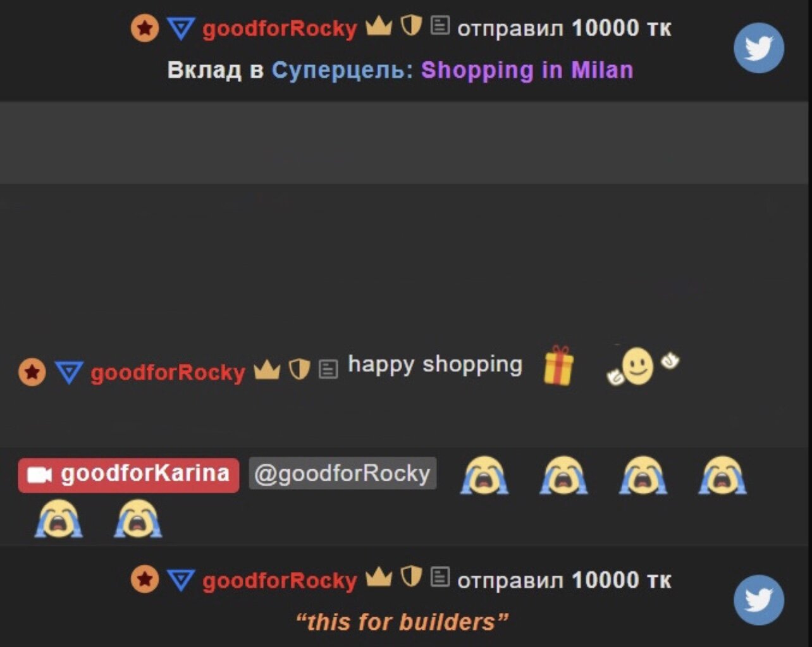Screen dimensions: 812x647
Task: Open the Shopping in Milan goal link
Action: click(x=527, y=70)
